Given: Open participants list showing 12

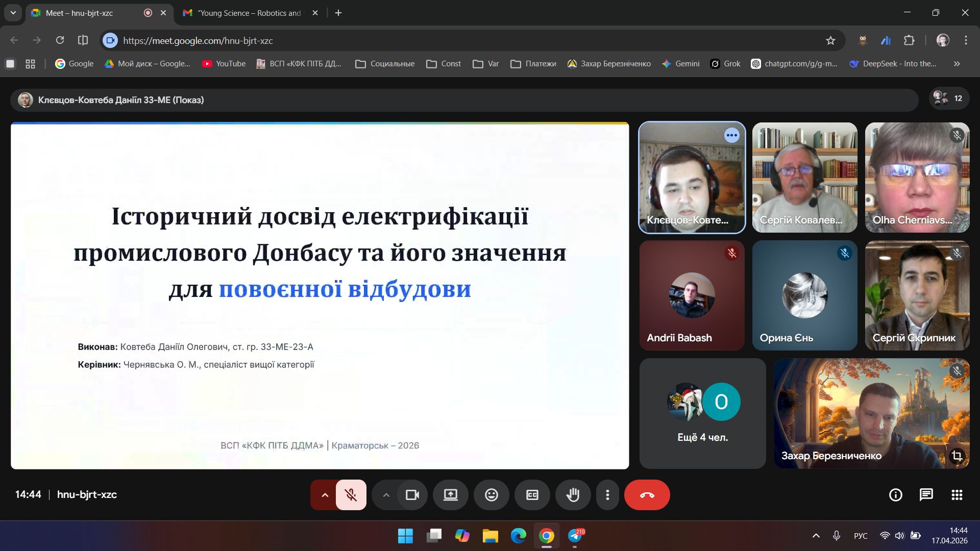Looking at the screenshot, I should pos(948,98).
